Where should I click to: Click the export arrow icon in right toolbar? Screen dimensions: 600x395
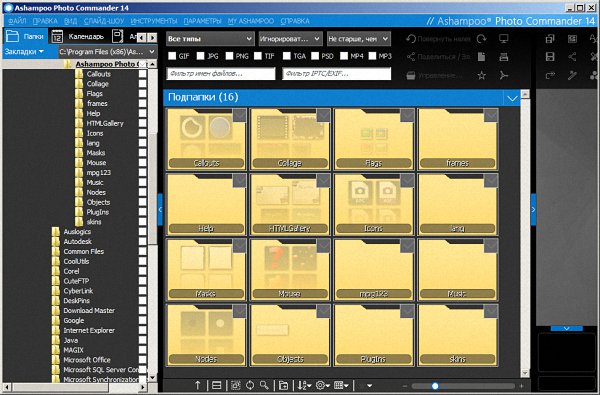pyautogui.click(x=550, y=75)
